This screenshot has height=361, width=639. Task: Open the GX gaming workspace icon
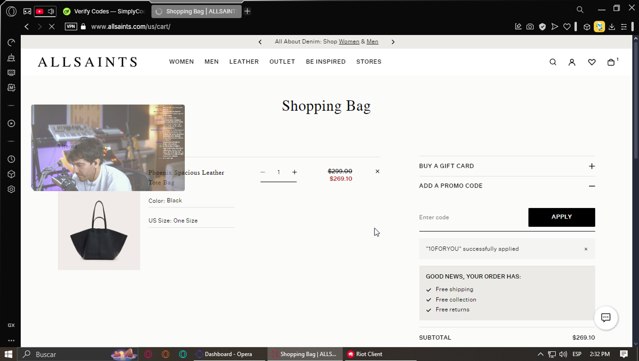[27, 11]
